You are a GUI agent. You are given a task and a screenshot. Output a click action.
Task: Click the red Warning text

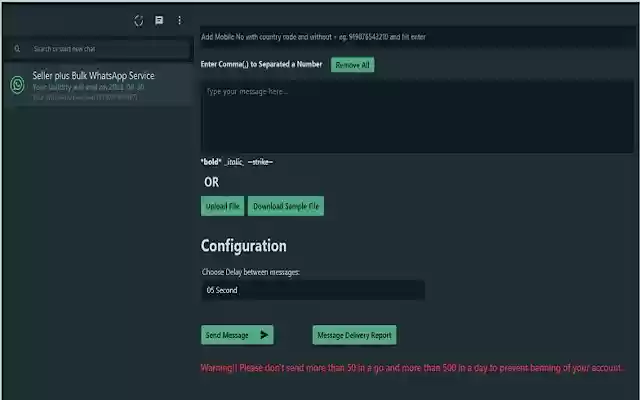click(x=412, y=368)
